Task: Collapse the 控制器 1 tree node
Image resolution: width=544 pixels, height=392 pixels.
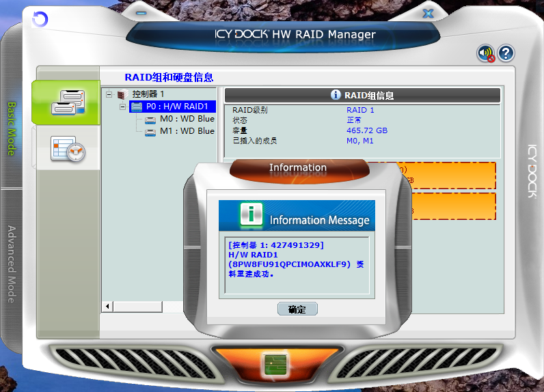Action: point(109,94)
